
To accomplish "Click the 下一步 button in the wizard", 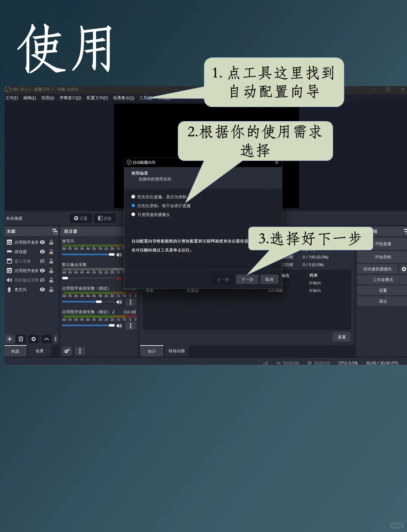I will [x=247, y=279].
